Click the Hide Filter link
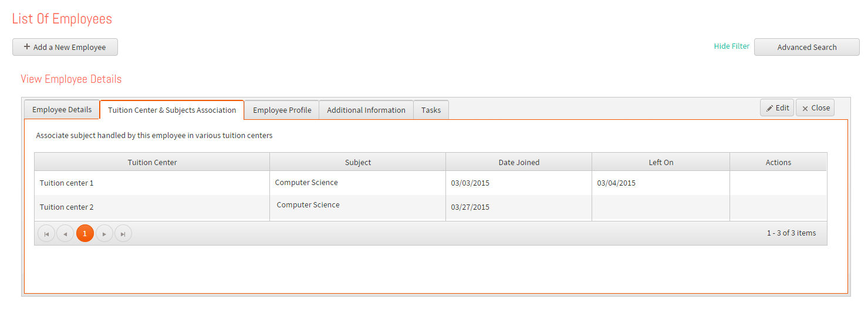This screenshot has width=868, height=309. [x=732, y=46]
